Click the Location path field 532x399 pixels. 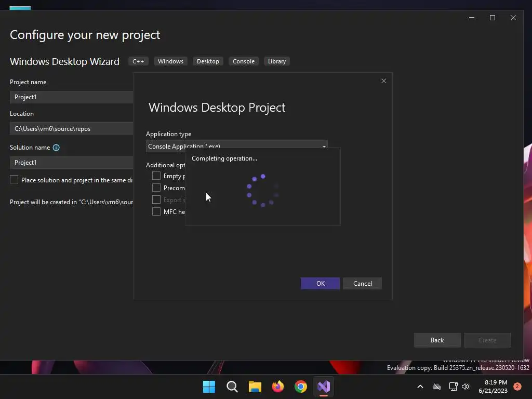(72, 129)
